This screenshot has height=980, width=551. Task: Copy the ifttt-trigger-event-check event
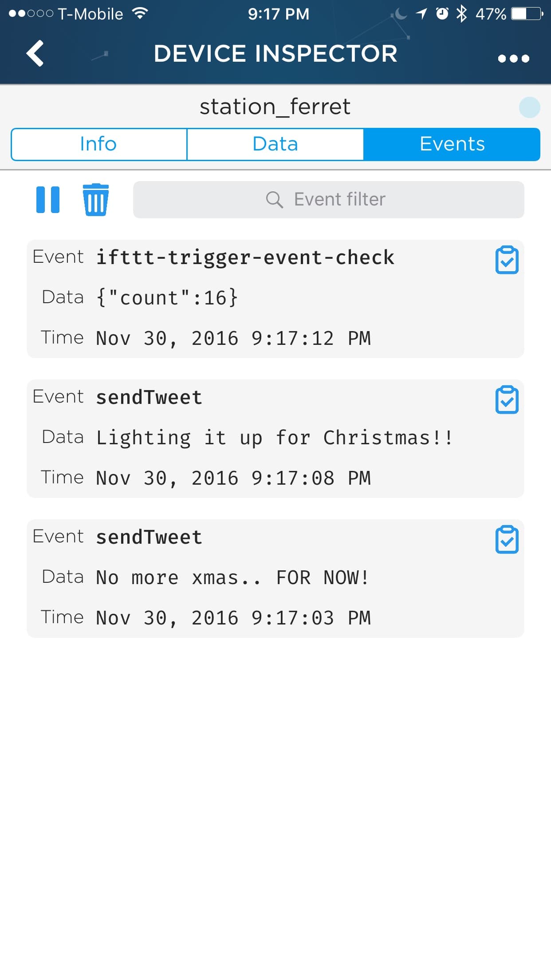pos(507,260)
